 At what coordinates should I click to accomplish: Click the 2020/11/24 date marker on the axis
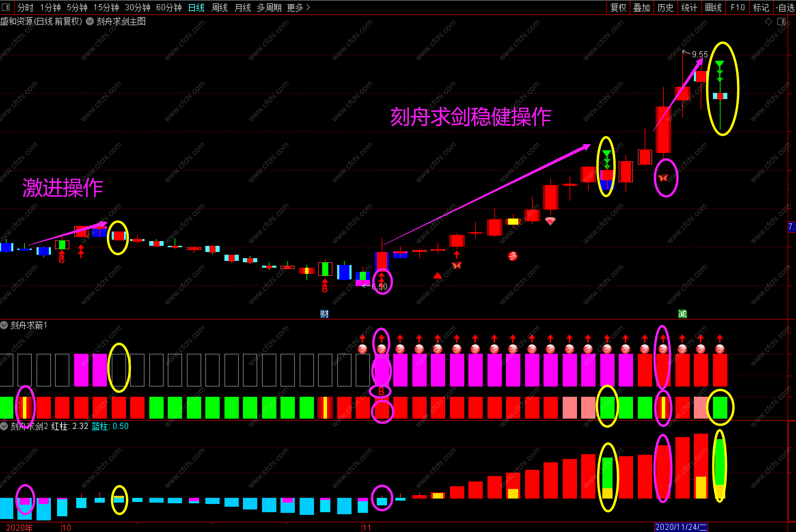(x=681, y=527)
